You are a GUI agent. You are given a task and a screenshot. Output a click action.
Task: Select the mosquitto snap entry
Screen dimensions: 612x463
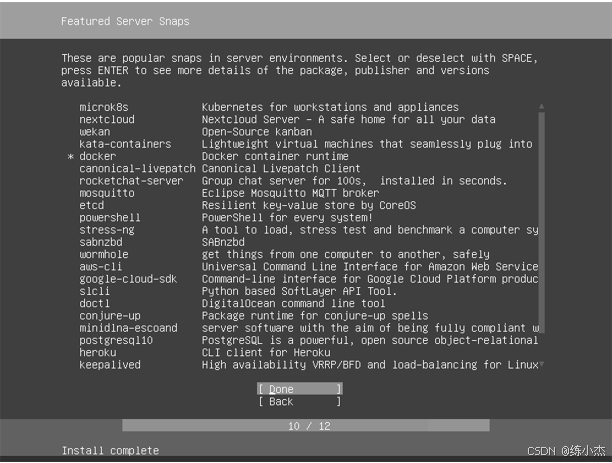[303, 193]
